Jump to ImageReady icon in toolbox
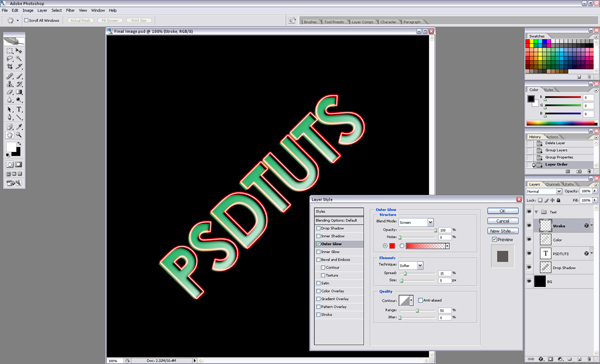 tap(14, 183)
